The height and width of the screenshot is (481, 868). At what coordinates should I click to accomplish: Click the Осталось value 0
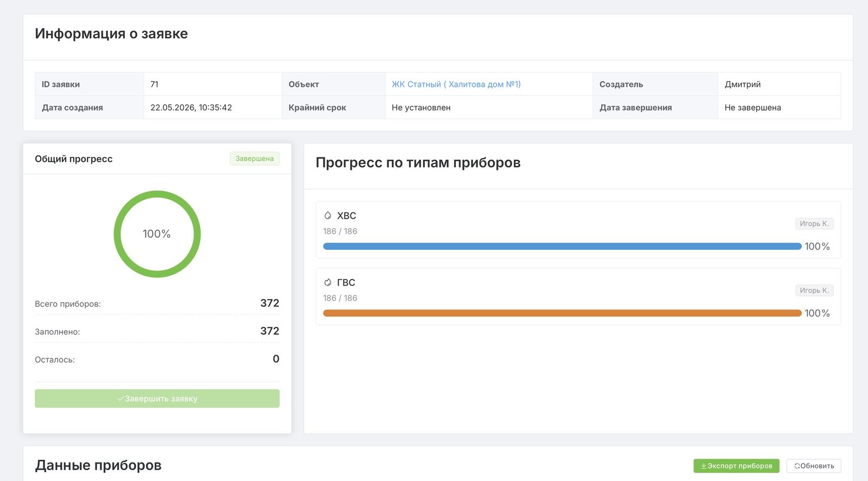(x=276, y=359)
